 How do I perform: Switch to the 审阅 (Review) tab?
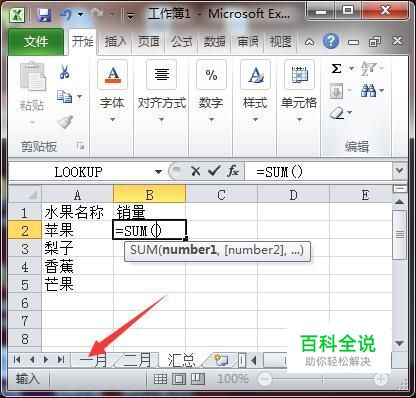248,42
